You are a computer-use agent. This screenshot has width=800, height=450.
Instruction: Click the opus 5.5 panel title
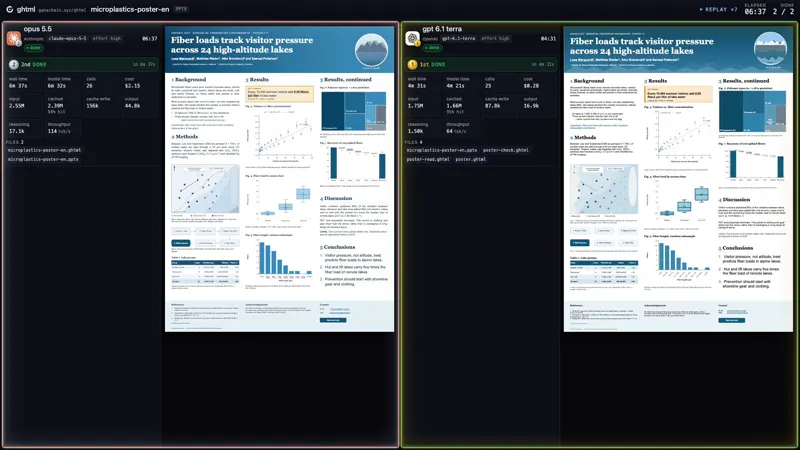tap(37, 29)
